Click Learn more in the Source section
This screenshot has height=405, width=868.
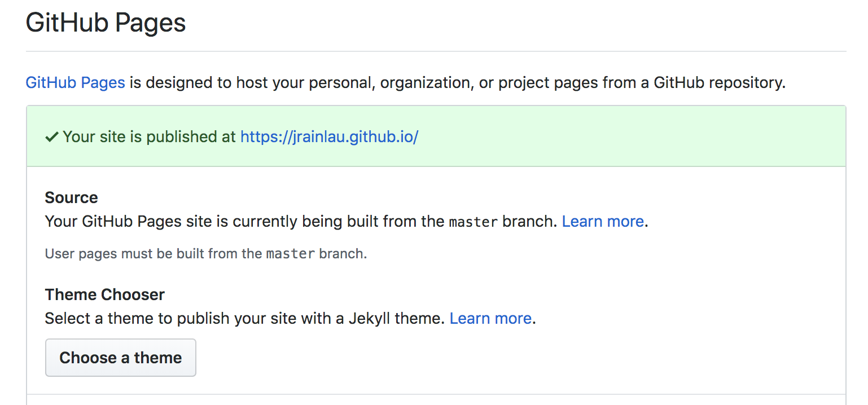[x=603, y=222]
